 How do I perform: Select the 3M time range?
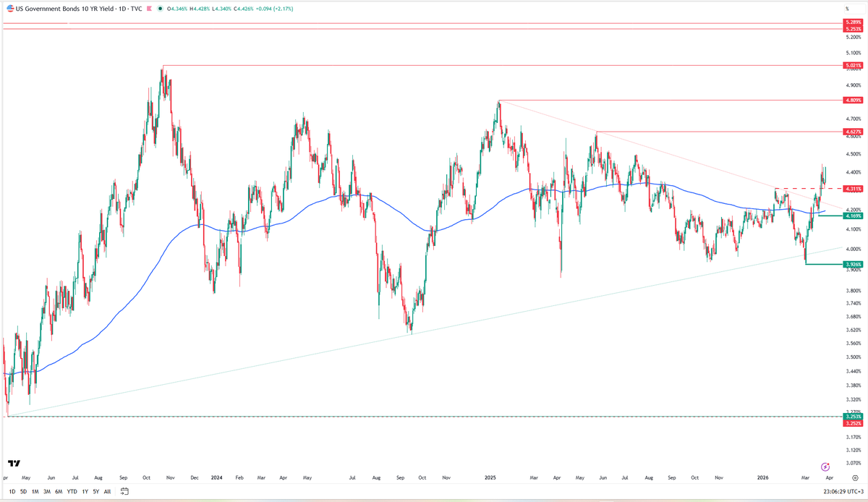point(46,491)
